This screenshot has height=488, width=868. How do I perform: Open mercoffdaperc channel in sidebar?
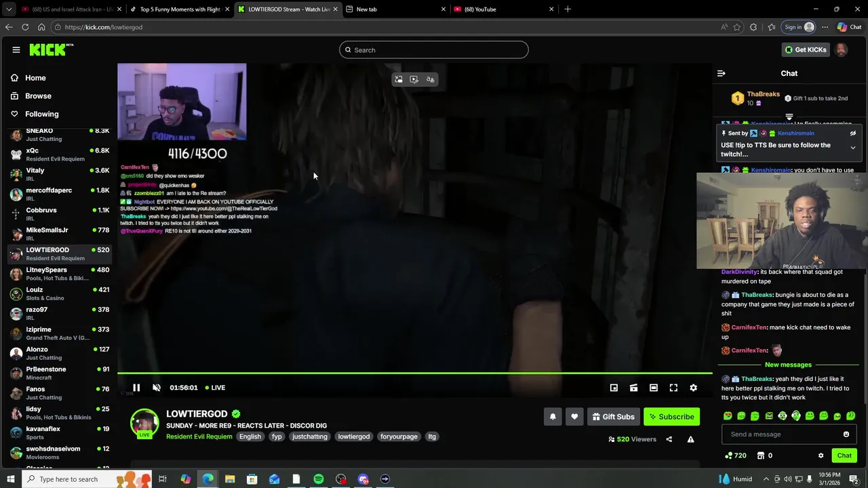tap(60, 194)
